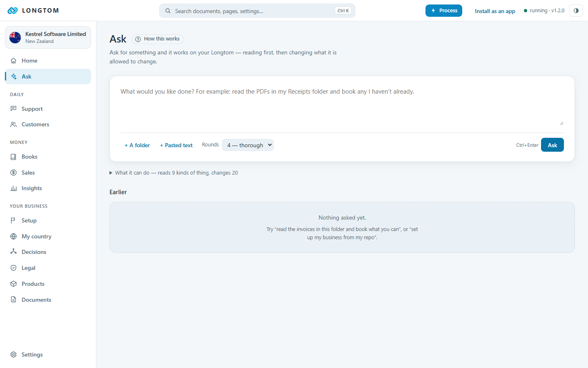Click the Sales dollar icon

point(13,173)
